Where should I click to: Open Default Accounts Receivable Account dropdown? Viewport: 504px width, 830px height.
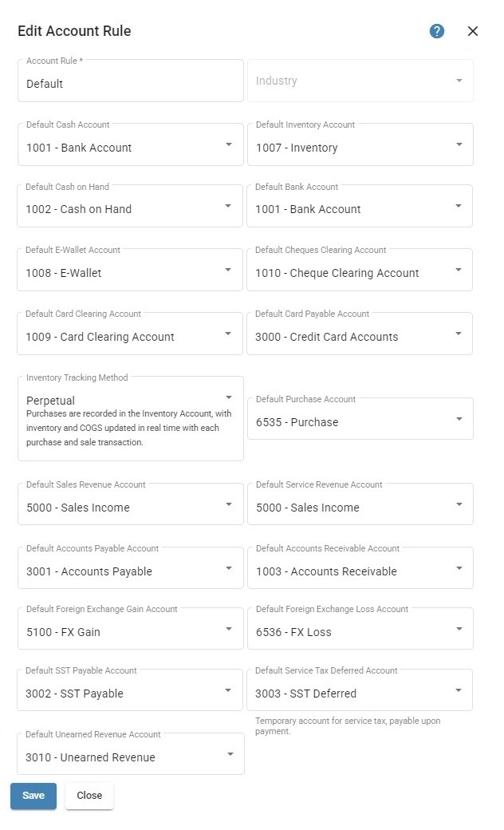[360, 568]
